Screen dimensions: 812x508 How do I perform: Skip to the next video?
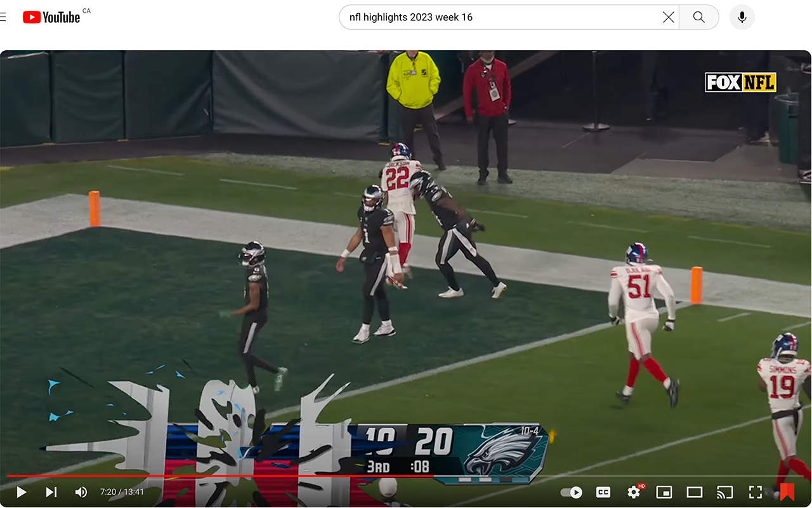[51, 492]
